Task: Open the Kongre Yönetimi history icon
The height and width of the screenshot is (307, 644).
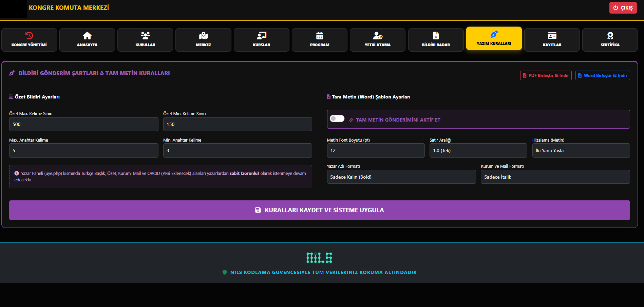Action: click(x=29, y=36)
